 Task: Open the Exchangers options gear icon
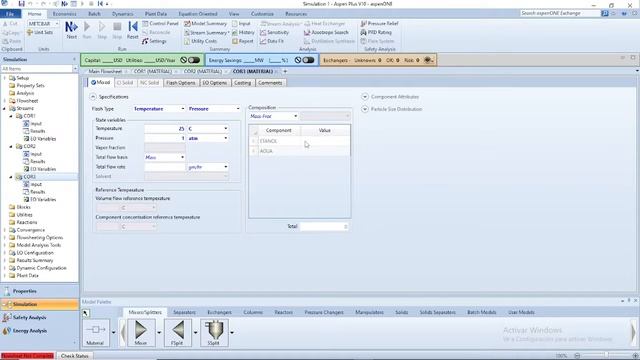[x=428, y=60]
